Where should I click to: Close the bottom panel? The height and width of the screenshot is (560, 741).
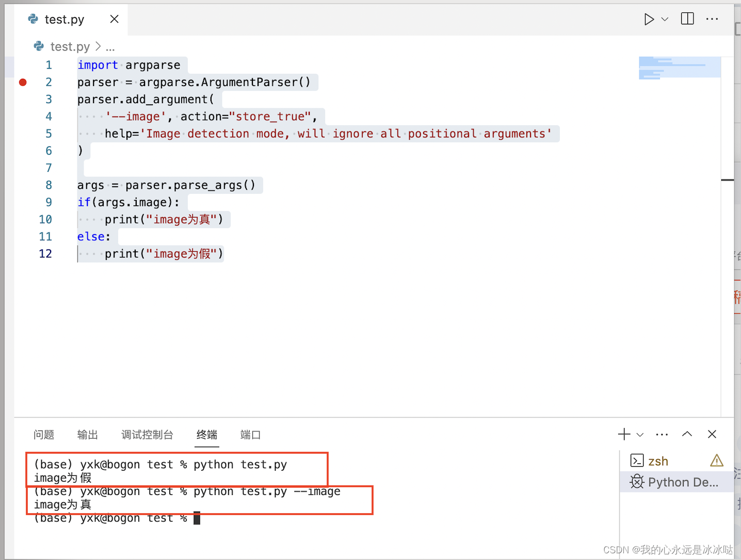[712, 434]
